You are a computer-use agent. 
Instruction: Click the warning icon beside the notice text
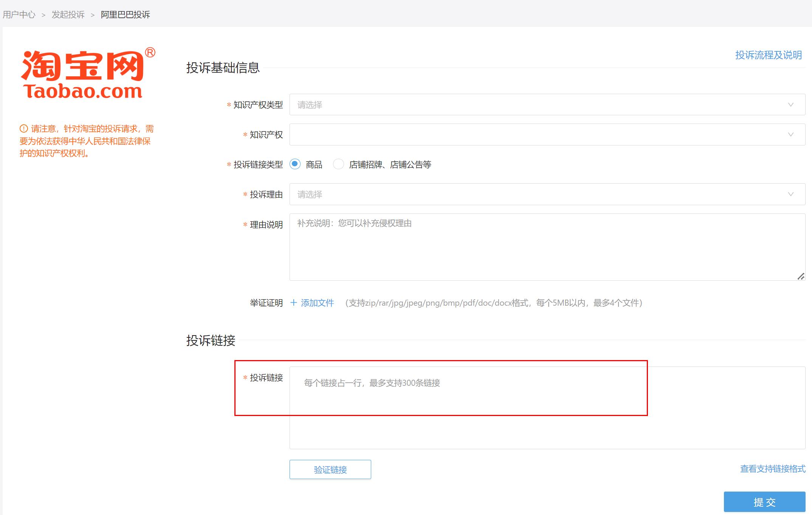pos(23,129)
